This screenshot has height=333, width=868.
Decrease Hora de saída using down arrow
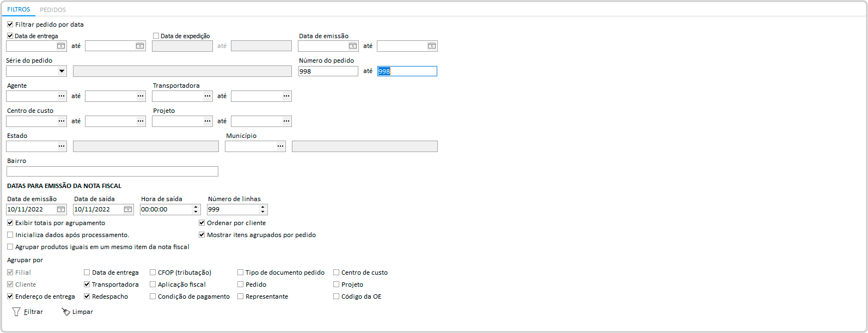[196, 212]
